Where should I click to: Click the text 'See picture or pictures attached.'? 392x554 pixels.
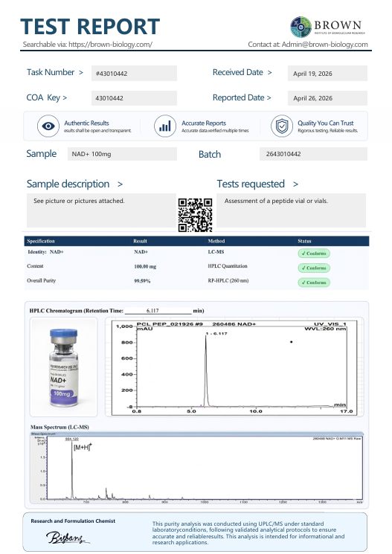pyautogui.click(x=79, y=201)
